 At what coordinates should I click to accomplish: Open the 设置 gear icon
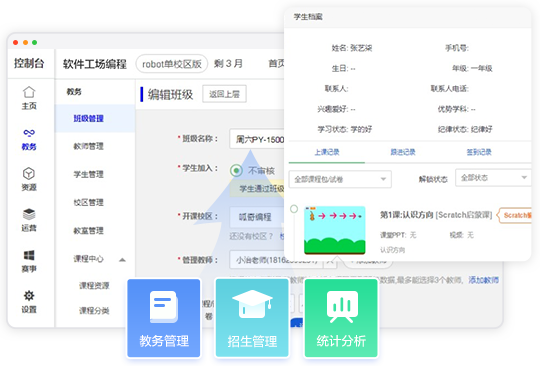[x=29, y=296]
